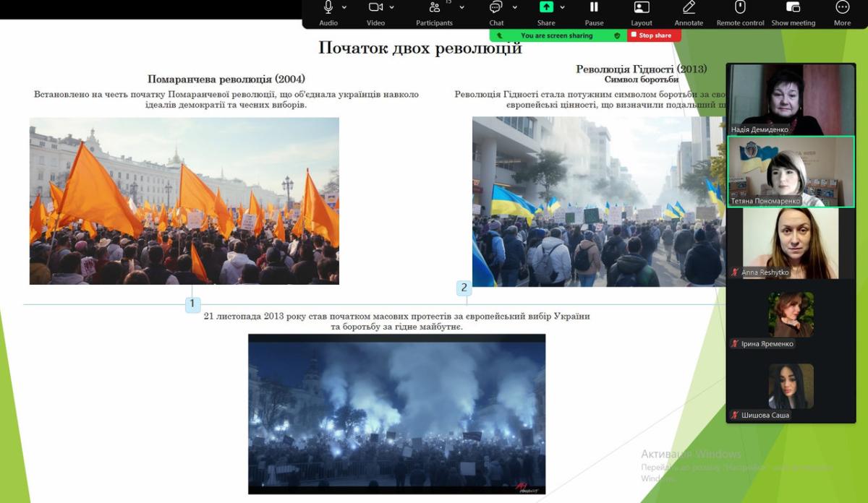Click the green Share screen icon

546,7
